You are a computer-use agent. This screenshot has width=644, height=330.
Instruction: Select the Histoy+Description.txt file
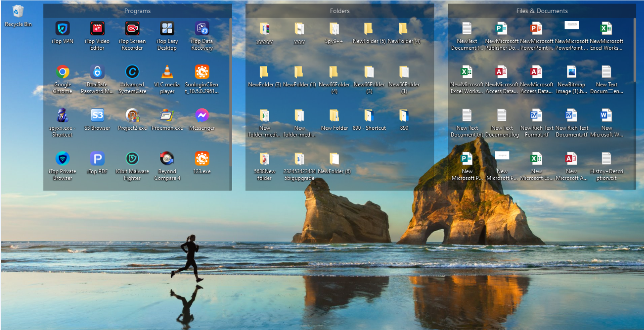[606, 159]
